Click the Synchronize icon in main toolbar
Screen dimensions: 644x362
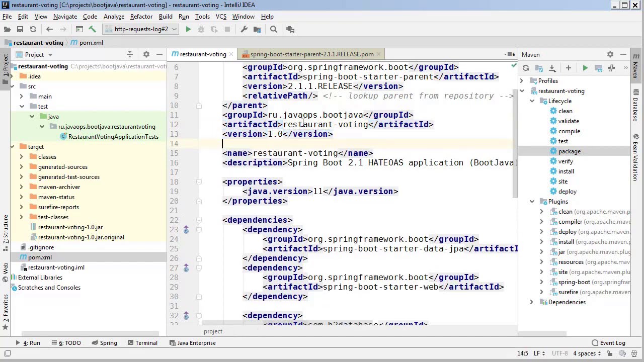pos(33,29)
